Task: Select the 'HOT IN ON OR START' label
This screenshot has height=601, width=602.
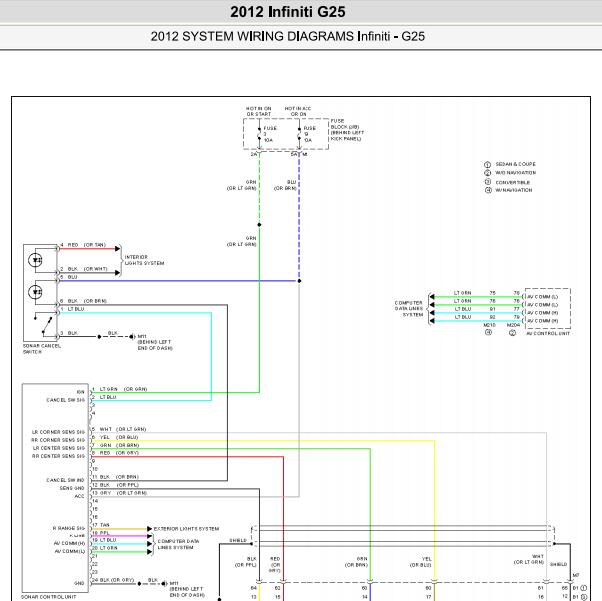Action: click(258, 111)
